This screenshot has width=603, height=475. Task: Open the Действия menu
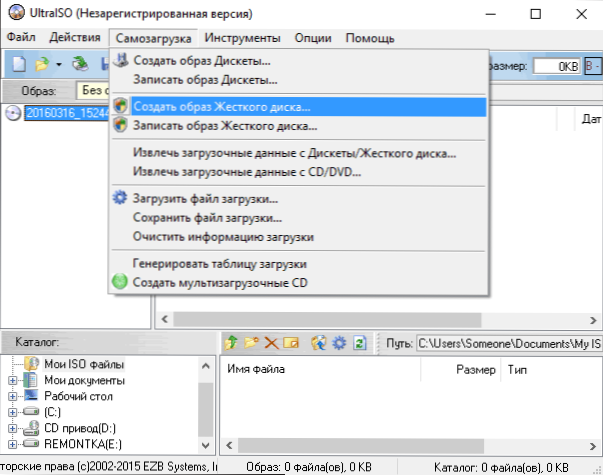coord(75,37)
